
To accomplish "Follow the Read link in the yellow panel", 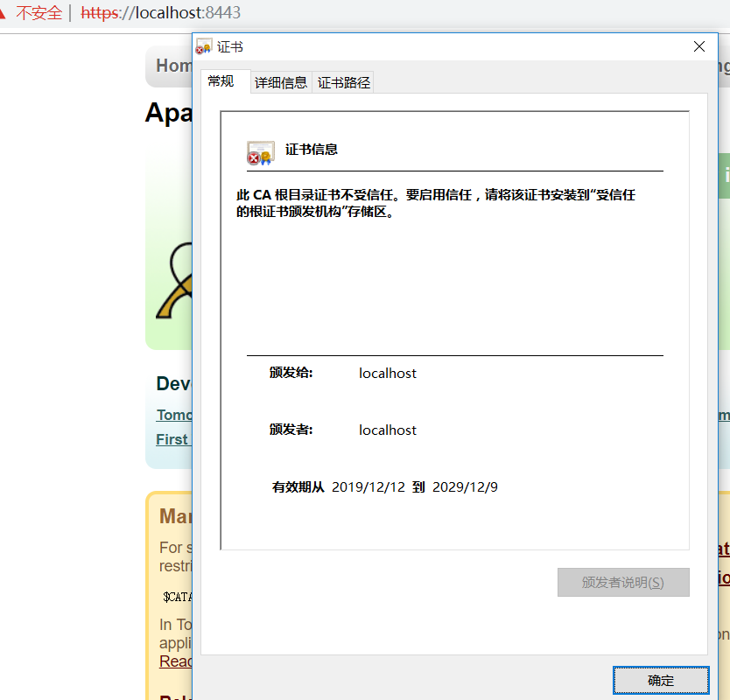I will [172, 661].
